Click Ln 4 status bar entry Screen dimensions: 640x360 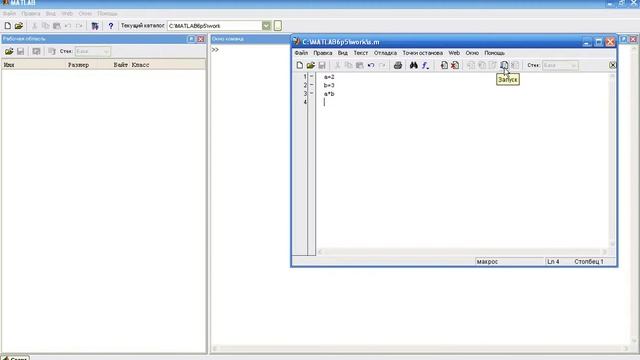[x=553, y=262]
